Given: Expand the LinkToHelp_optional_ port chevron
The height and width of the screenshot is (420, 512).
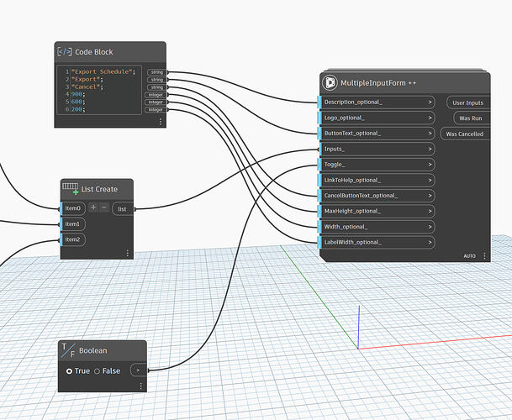Looking at the screenshot, I should pyautogui.click(x=429, y=180).
